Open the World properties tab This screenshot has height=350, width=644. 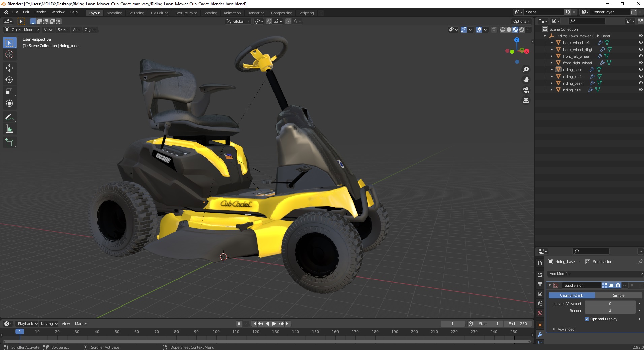(x=540, y=313)
